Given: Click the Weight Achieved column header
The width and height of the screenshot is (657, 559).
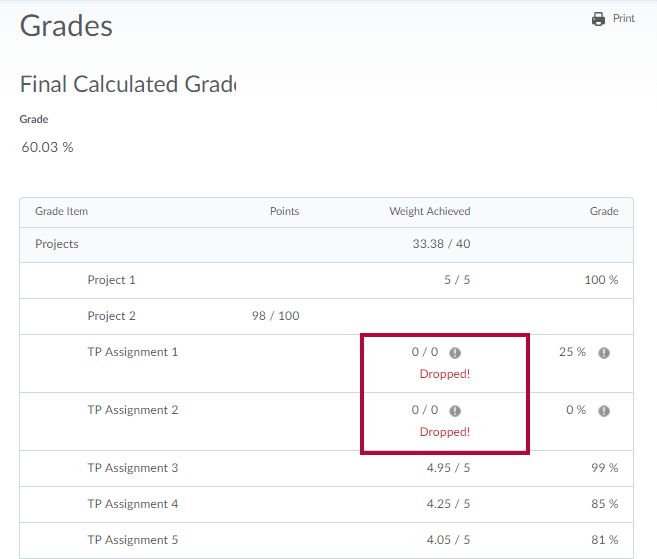Looking at the screenshot, I should tap(429, 211).
